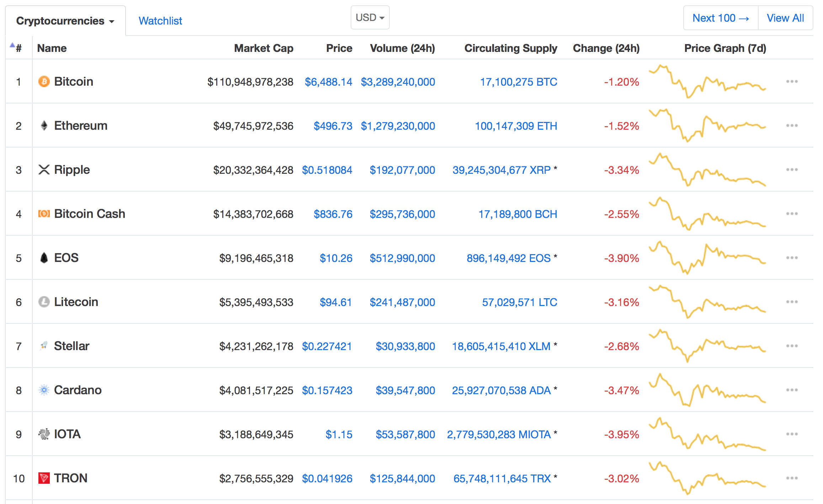Screen dimensions: 823x504
Task: Click the Bitcoin coin logo icon
Action: [44, 82]
